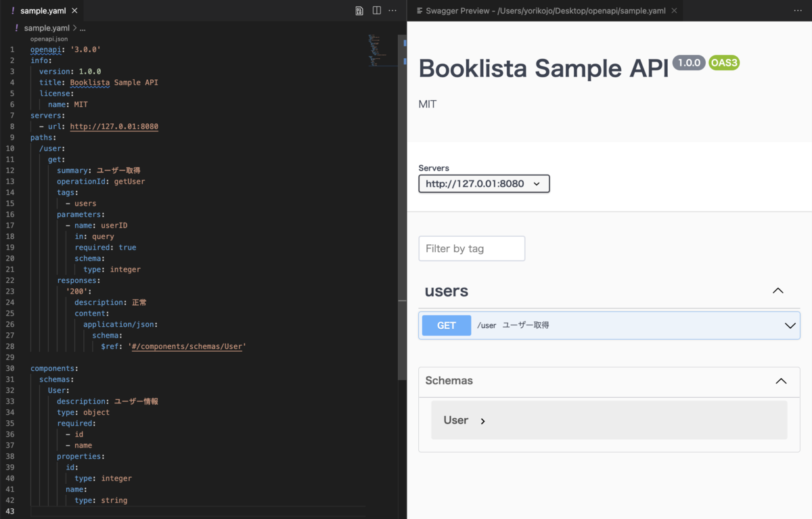
Task: Close the sample.yaml editor tab
Action: point(74,11)
